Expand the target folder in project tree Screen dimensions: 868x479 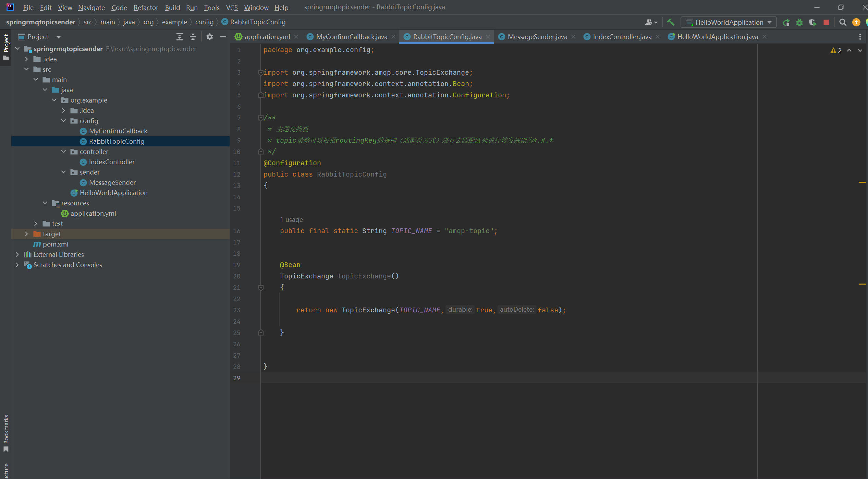pos(26,234)
